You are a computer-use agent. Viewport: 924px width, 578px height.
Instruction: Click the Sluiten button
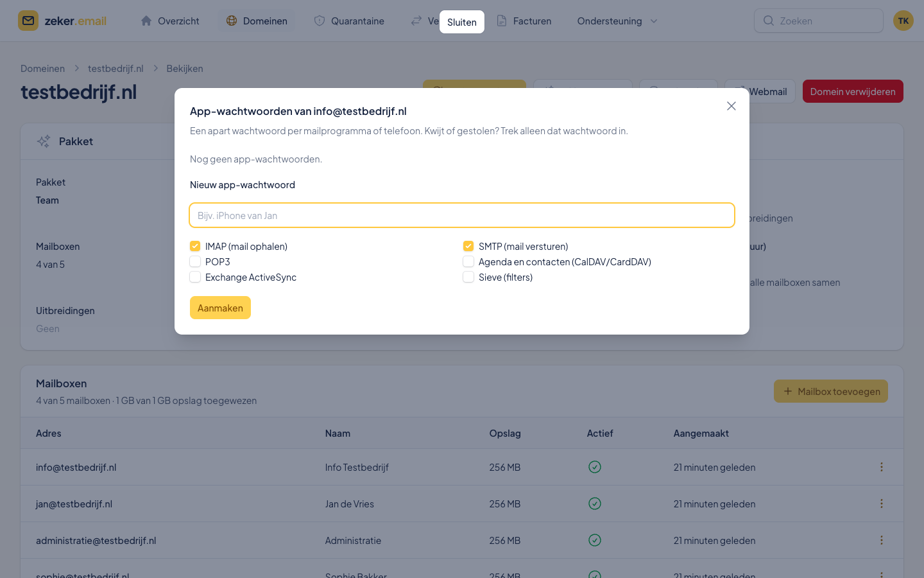click(x=462, y=22)
